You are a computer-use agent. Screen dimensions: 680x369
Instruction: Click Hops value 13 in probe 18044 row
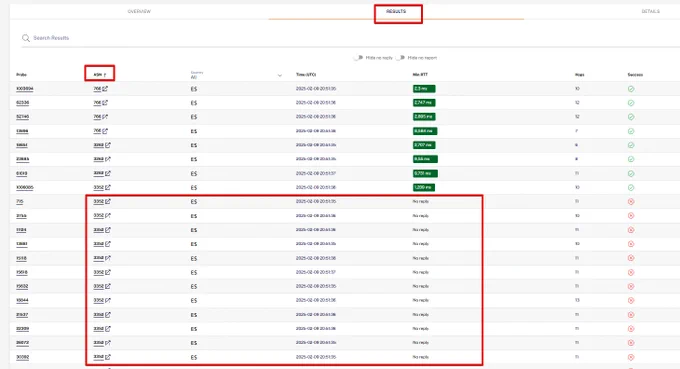click(x=577, y=300)
